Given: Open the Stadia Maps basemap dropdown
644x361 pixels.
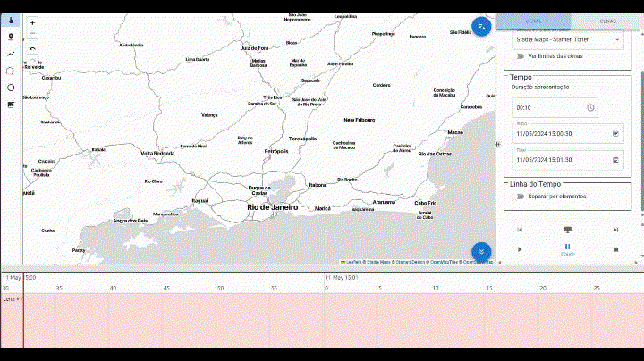Looking at the screenshot, I should coord(567,39).
